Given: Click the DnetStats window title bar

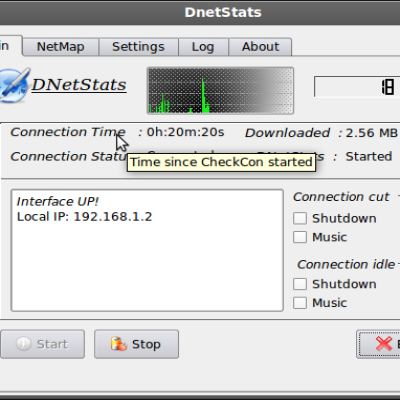Looking at the screenshot, I should (x=200, y=13).
